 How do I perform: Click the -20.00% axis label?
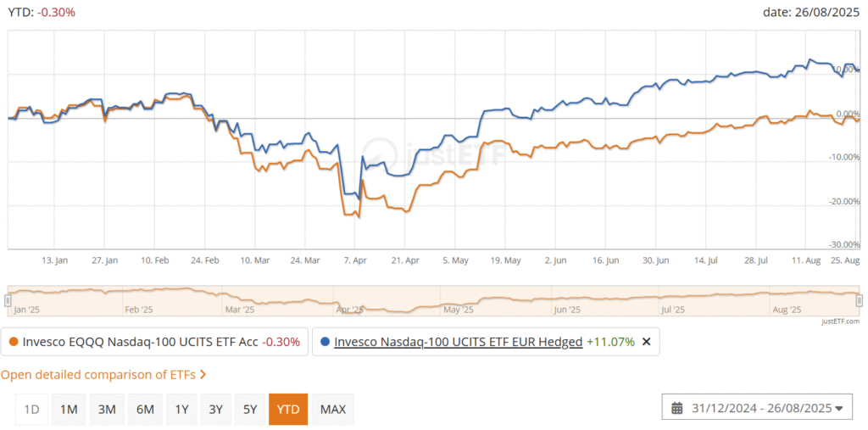(845, 201)
